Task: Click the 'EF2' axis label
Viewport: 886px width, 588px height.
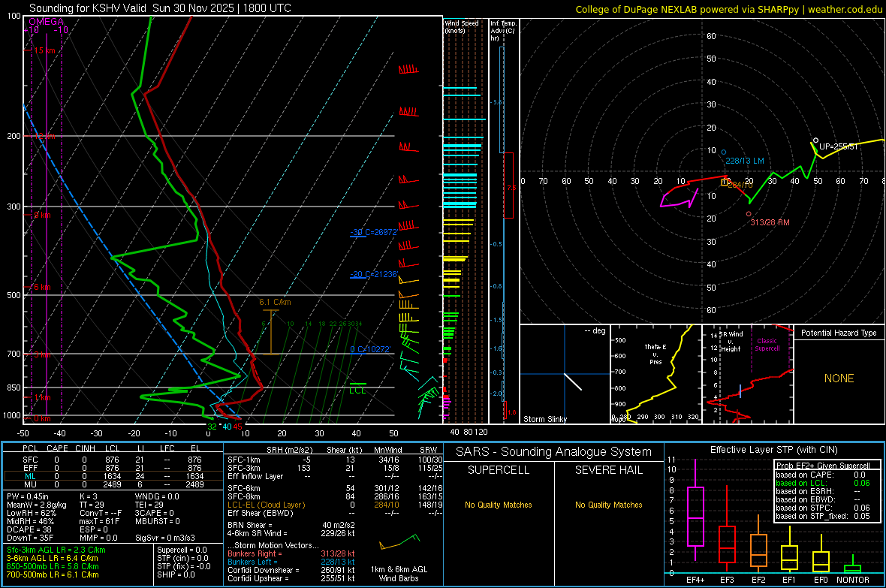Action: tap(758, 580)
